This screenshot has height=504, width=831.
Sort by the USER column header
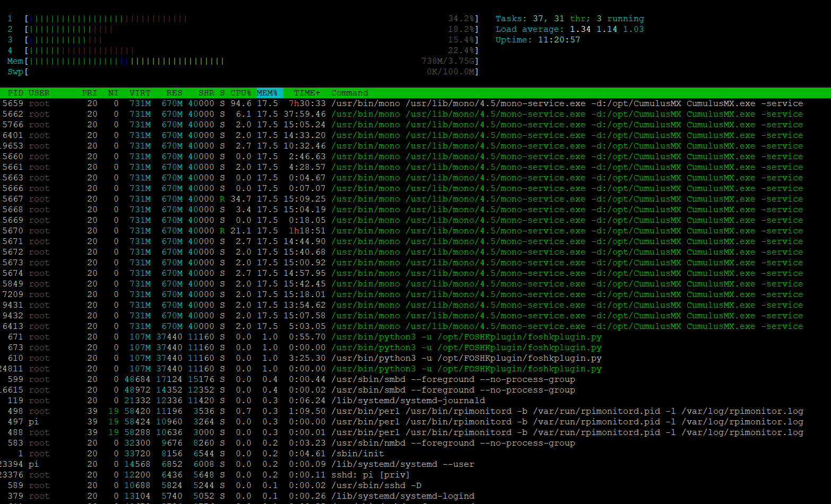point(39,92)
